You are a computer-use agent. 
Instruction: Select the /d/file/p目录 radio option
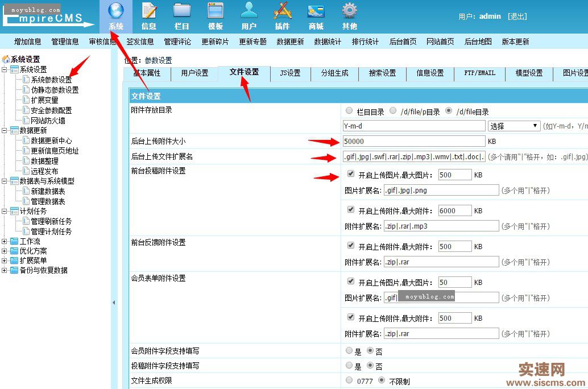point(393,111)
